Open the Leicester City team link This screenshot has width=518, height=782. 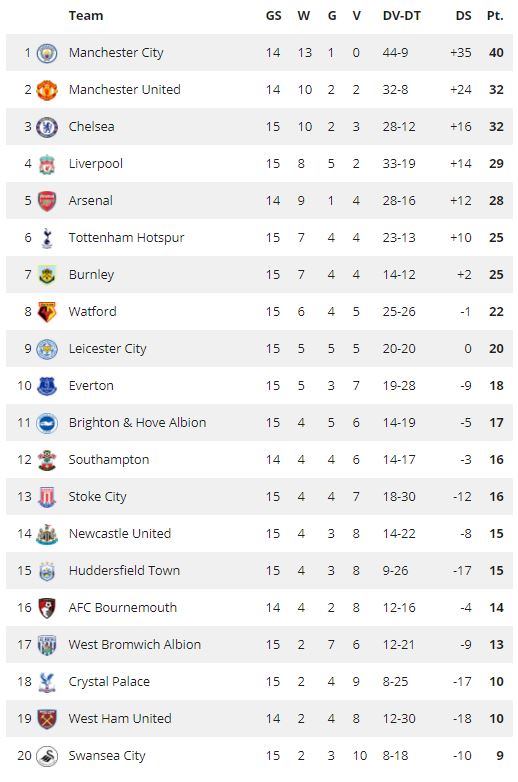[x=108, y=349]
